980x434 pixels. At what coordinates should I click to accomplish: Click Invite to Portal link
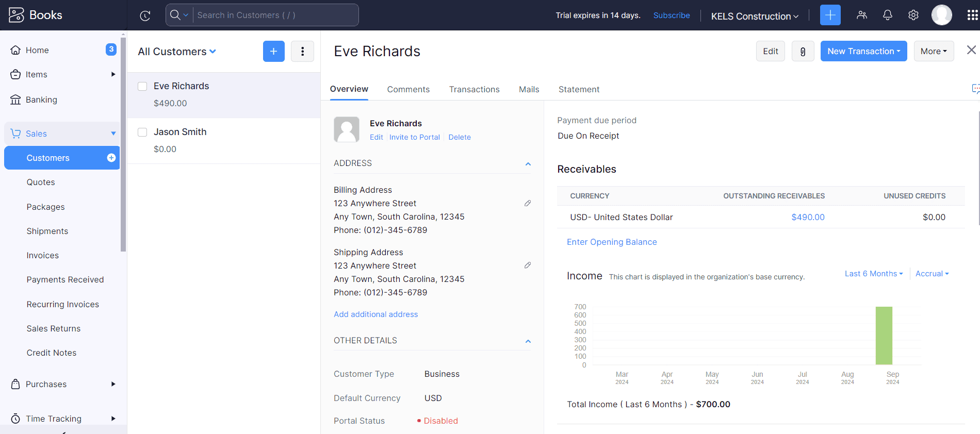[415, 137]
